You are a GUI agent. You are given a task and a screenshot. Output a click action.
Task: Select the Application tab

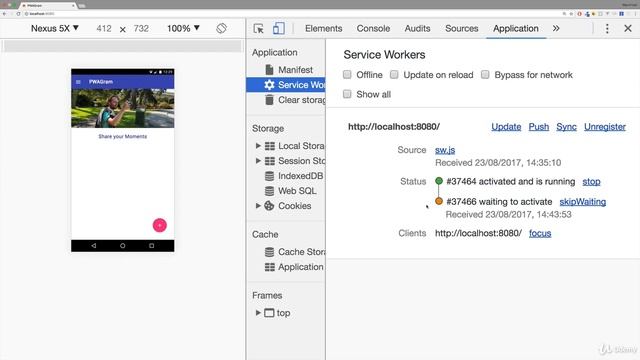(x=516, y=29)
